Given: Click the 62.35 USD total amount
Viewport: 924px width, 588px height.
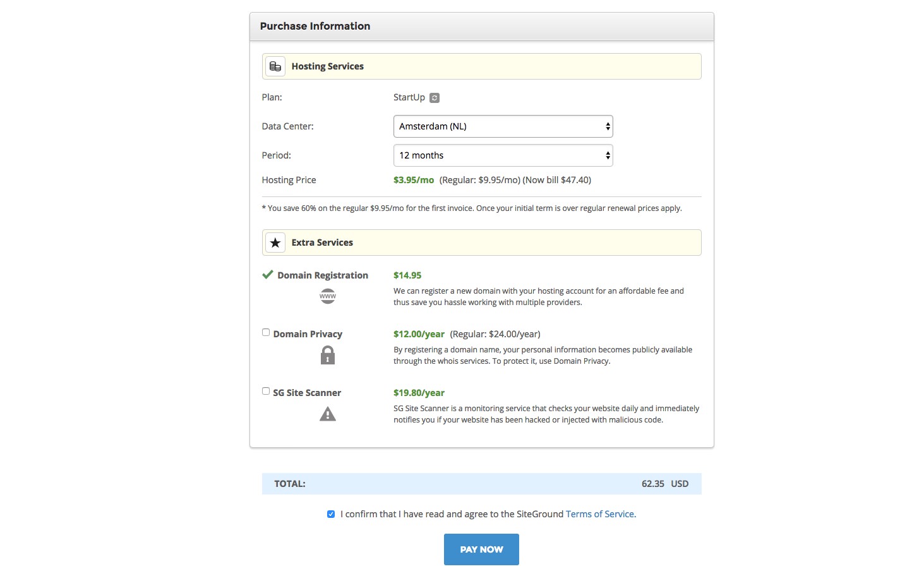Looking at the screenshot, I should click(x=665, y=484).
